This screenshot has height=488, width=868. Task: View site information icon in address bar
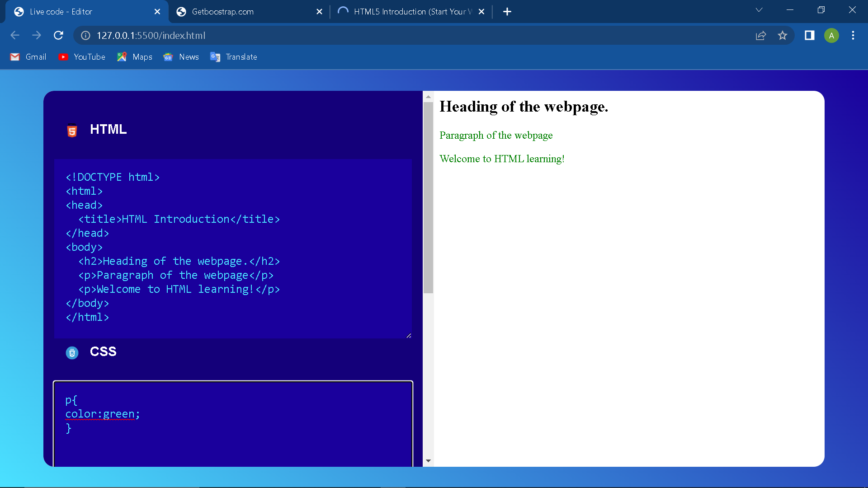[x=85, y=35]
